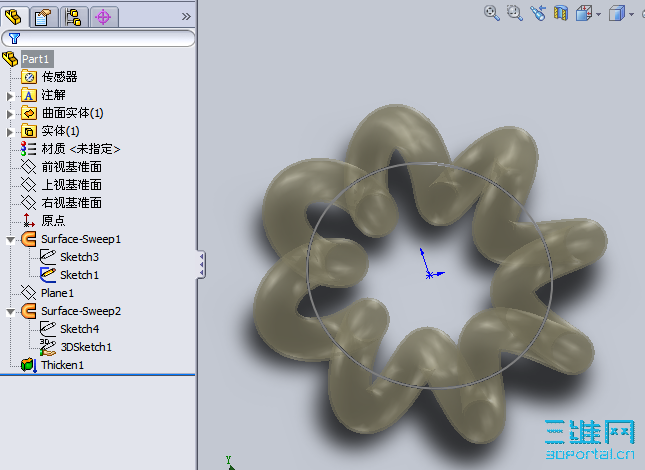Click the Zoom to Area icon
This screenshot has height=470, width=645.
[x=515, y=13]
